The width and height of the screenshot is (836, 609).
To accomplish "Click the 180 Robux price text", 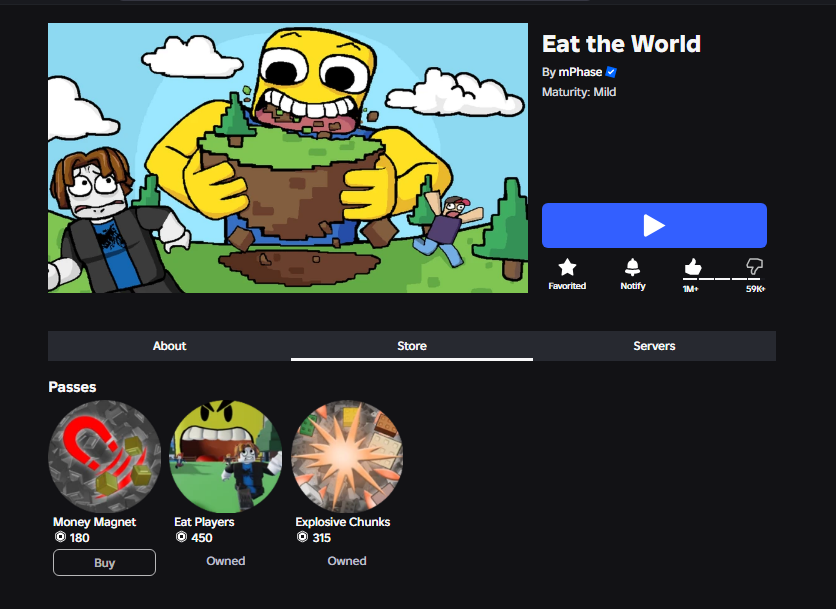I will [79, 538].
